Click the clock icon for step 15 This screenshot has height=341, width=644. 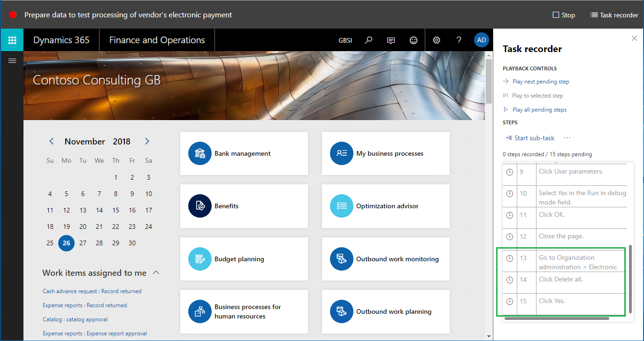[510, 301]
